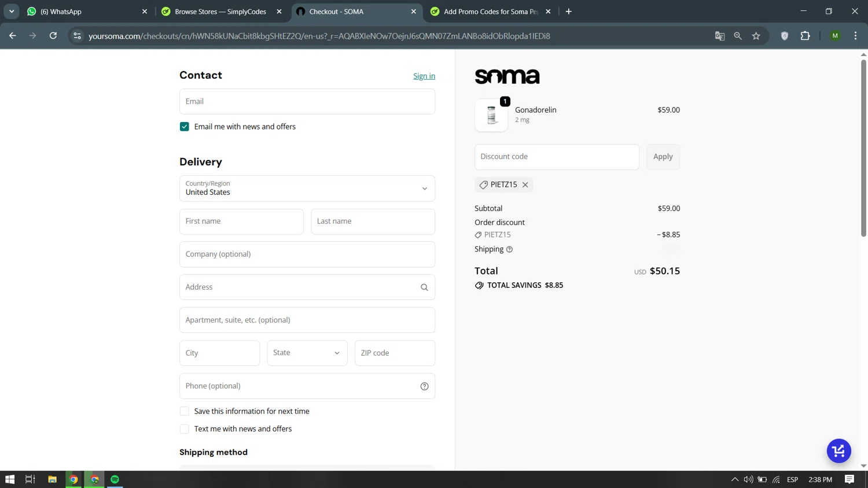Click the translate page icon
Screen dimensions: 868x488
click(x=719, y=36)
